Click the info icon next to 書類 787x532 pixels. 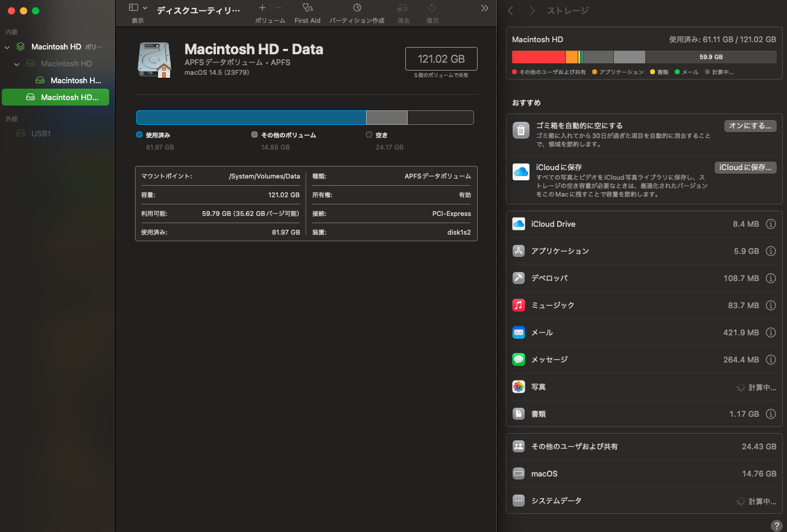[x=770, y=414]
